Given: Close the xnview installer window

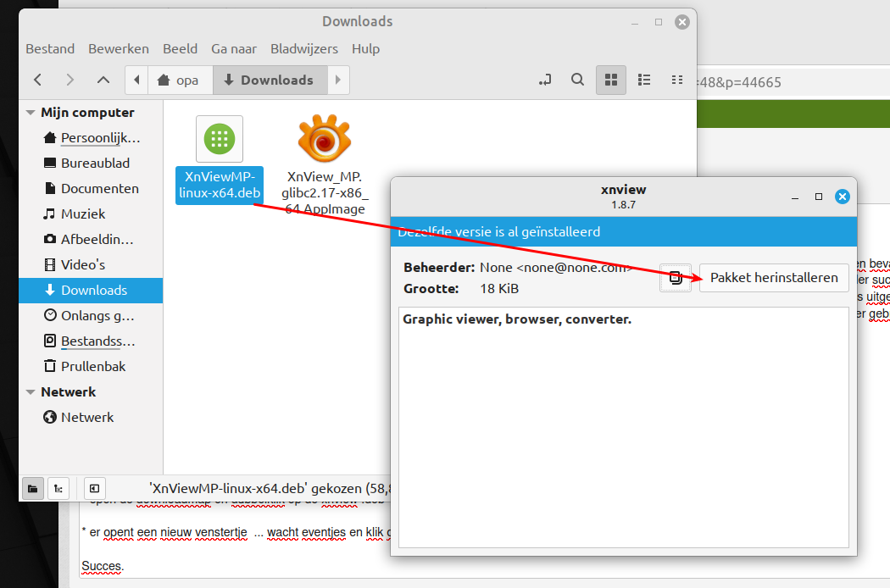Looking at the screenshot, I should coord(843,197).
